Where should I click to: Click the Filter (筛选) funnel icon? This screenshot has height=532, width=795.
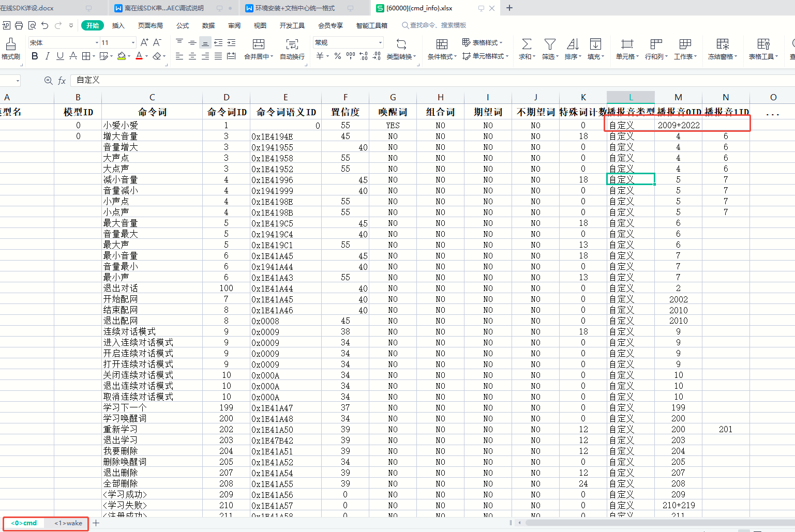pos(550,44)
